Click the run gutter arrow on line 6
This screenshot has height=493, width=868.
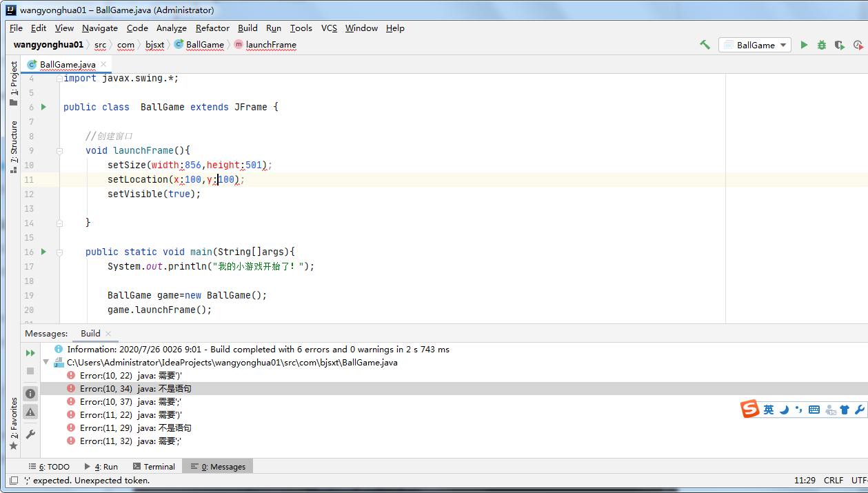click(44, 107)
